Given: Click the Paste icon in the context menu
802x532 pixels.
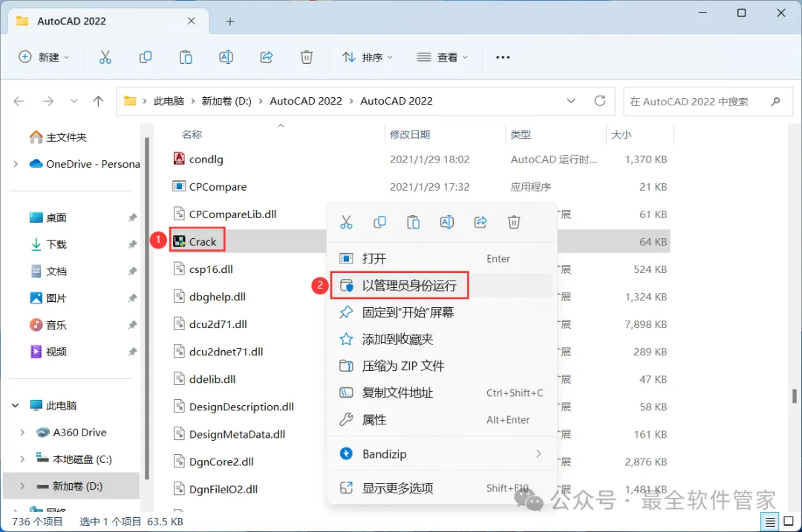Looking at the screenshot, I should [x=414, y=223].
